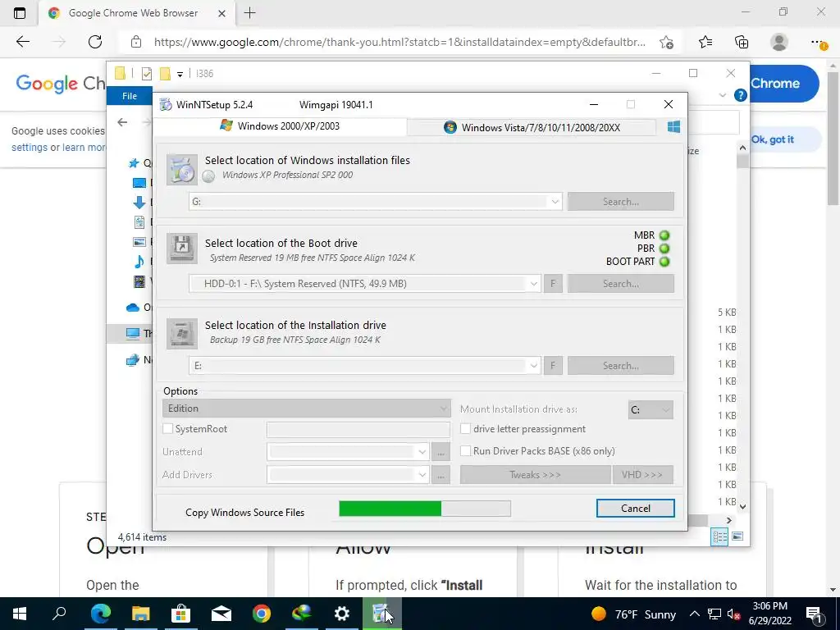Expand Explorer quick access toolbar dropdown
The height and width of the screenshot is (630, 840).
click(x=180, y=74)
